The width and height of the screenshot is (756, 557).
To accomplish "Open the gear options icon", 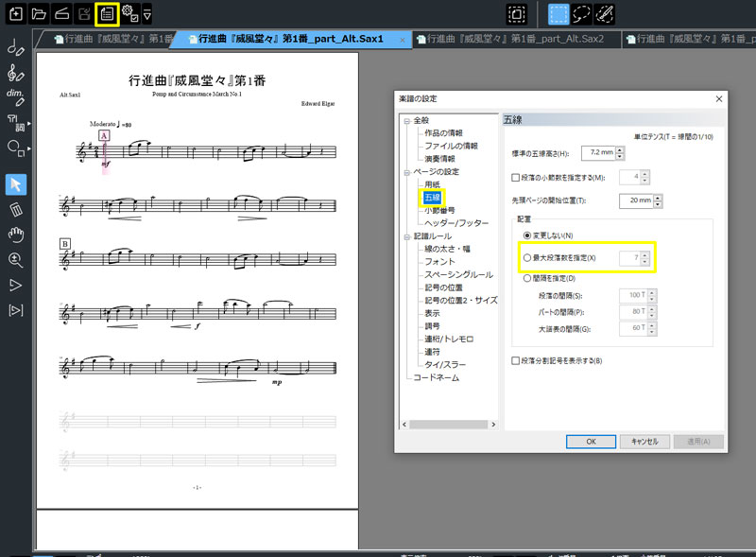I will pyautogui.click(x=129, y=13).
